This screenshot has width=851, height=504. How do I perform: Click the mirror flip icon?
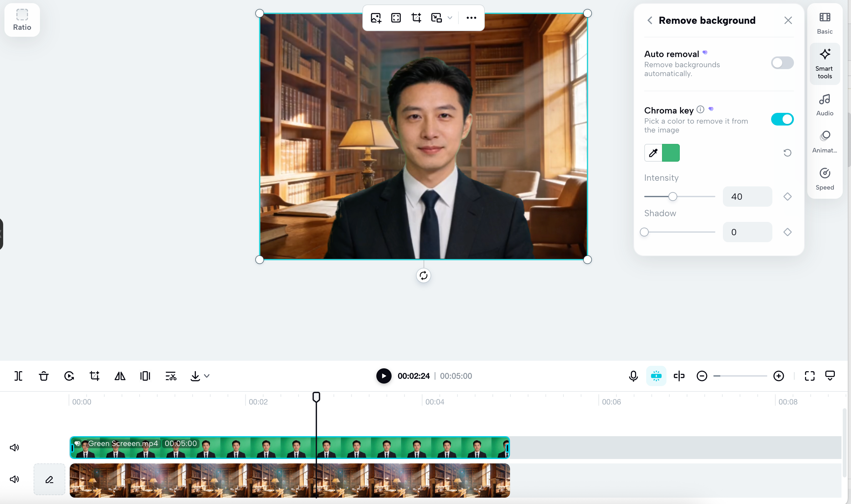[120, 376]
